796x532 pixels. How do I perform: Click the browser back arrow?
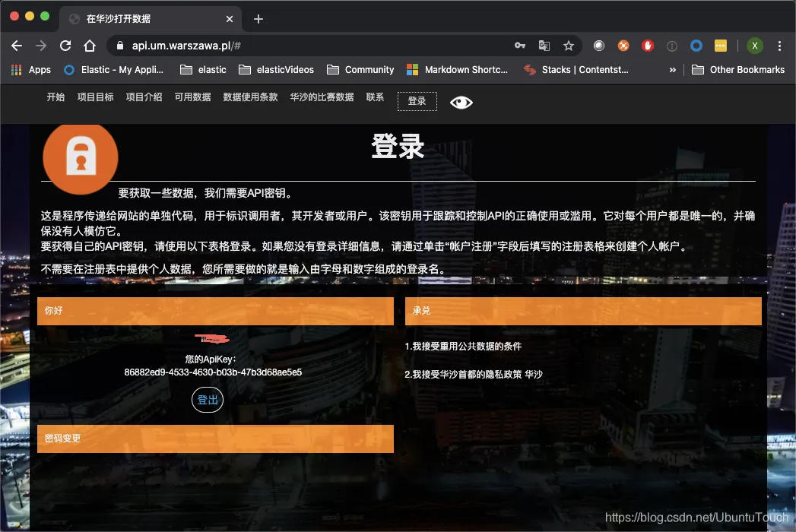pyautogui.click(x=17, y=46)
